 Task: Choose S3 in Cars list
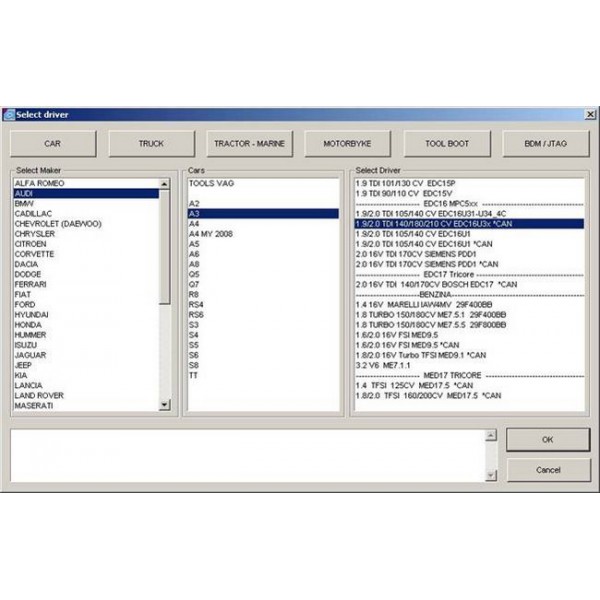click(x=263, y=325)
